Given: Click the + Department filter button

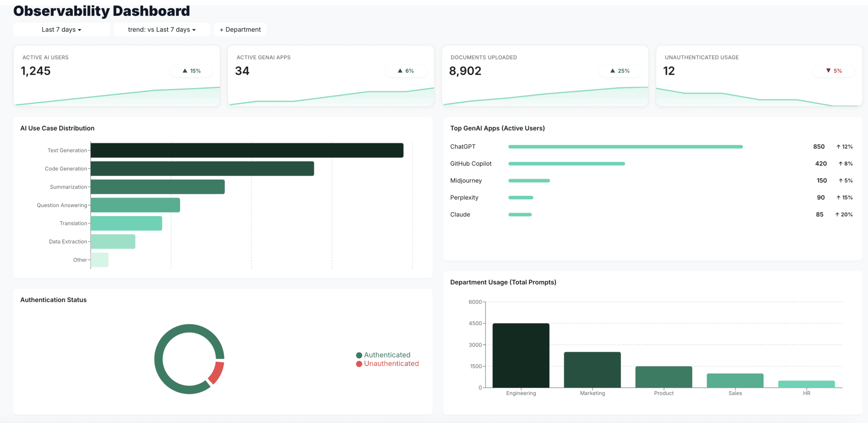Looking at the screenshot, I should coord(240,29).
